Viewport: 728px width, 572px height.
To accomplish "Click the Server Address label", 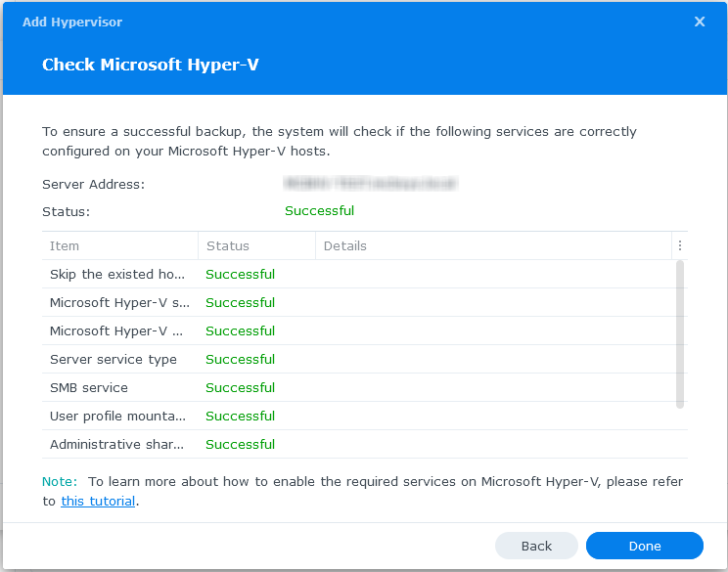I will pos(93,185).
